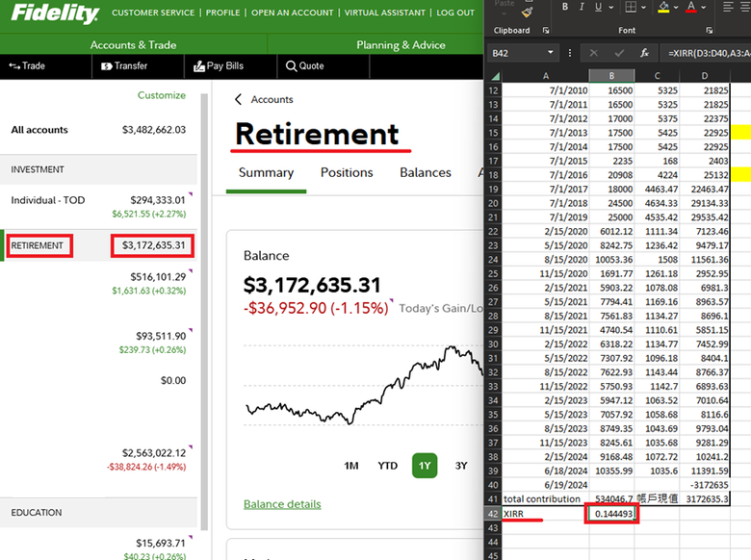
Task: Click the back chevron next to Accounts
Action: [238, 99]
